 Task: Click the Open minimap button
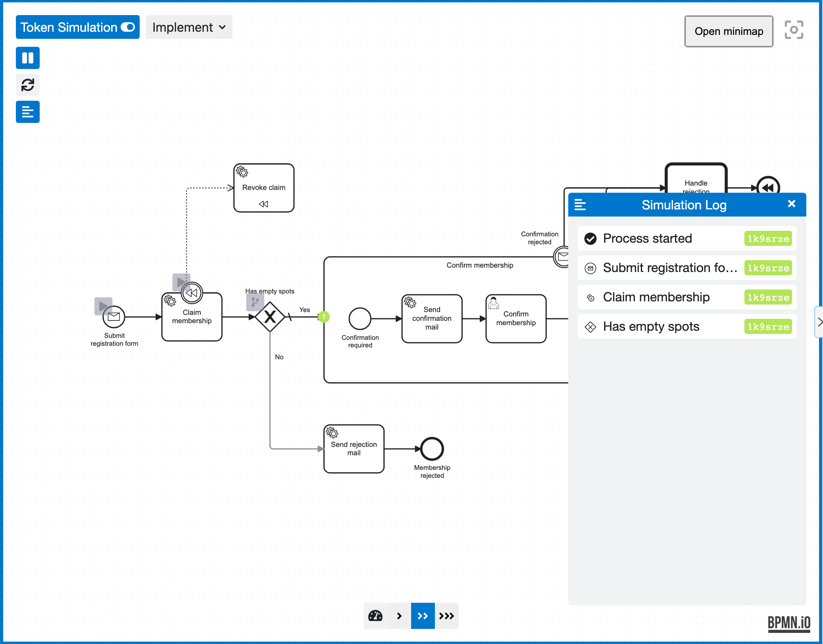729,31
